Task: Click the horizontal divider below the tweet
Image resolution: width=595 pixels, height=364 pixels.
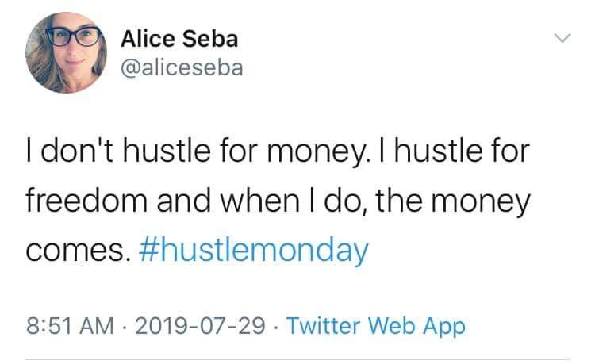Action: 297,358
